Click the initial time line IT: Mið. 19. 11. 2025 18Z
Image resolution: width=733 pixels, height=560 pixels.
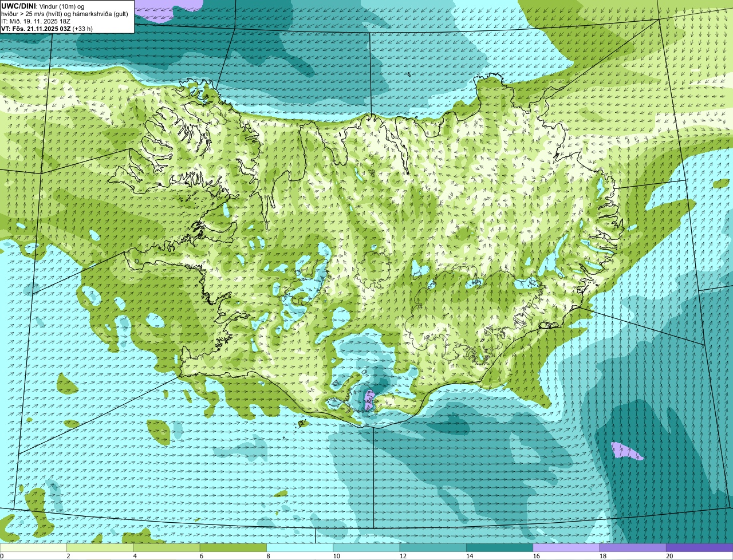[x=36, y=21]
